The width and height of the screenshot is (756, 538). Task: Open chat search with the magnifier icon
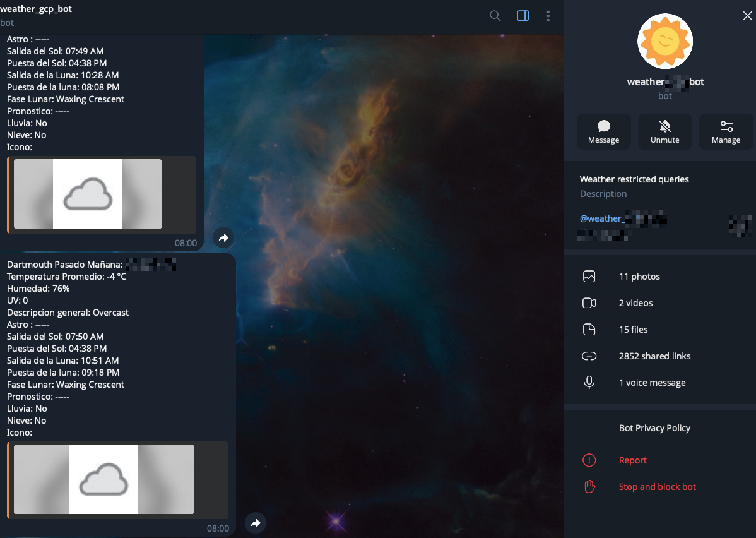tap(495, 16)
